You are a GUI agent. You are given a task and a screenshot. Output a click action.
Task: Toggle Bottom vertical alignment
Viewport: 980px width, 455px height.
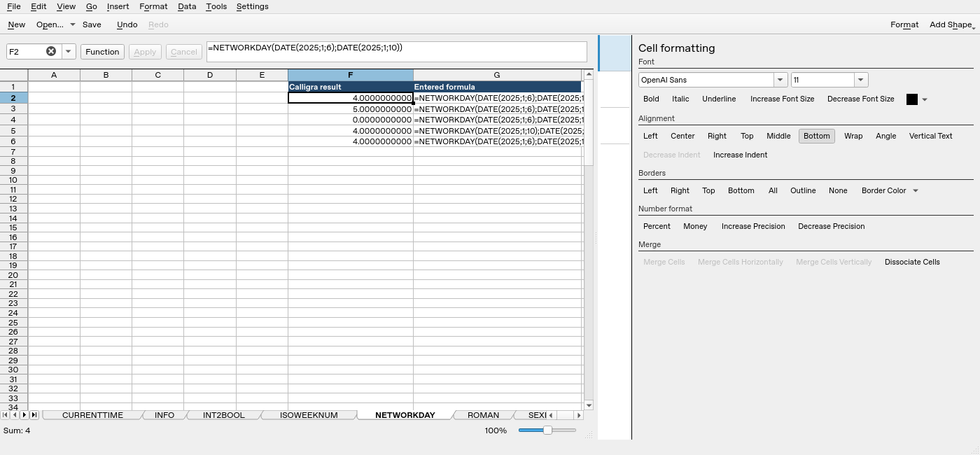pos(816,136)
